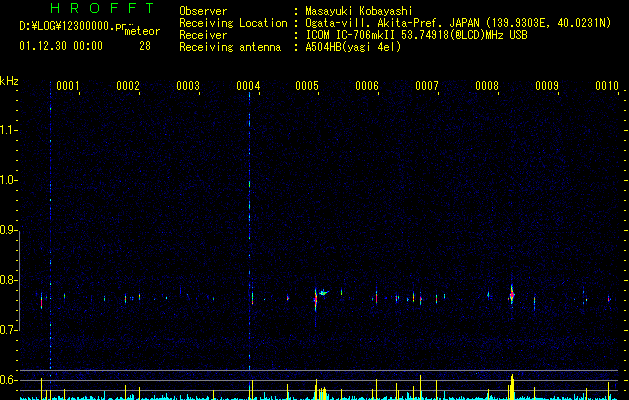The width and height of the screenshot is (629, 400).
Task: Select the 0006 time marker
Action: pos(367,86)
